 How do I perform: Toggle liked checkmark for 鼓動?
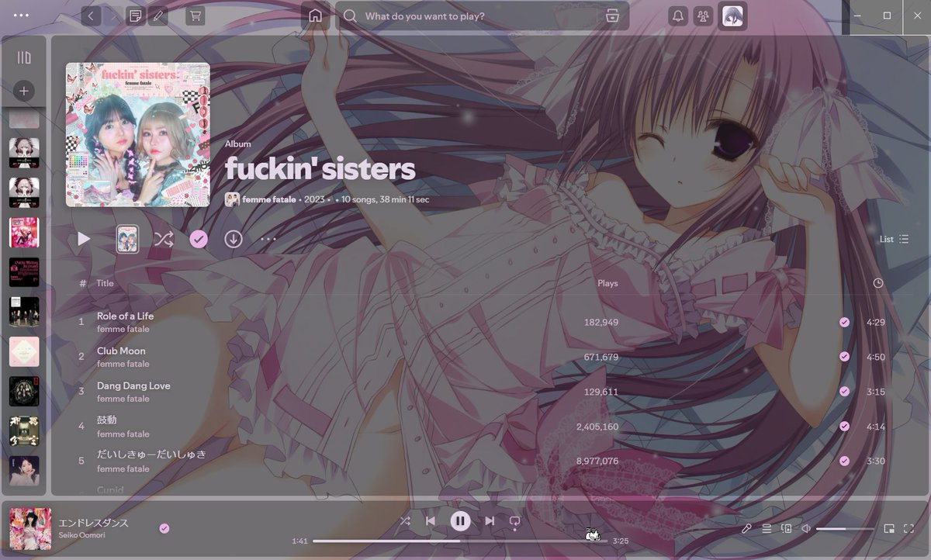[844, 426]
